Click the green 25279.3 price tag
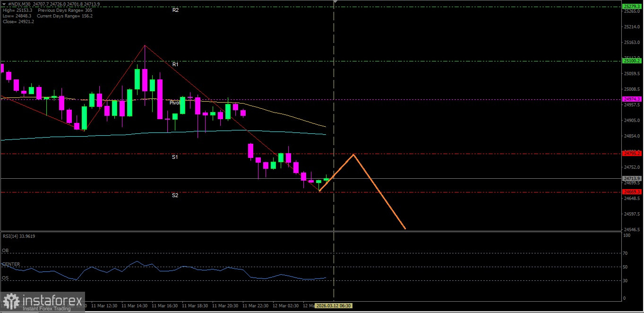This screenshot has width=644, height=313. tap(632, 6)
